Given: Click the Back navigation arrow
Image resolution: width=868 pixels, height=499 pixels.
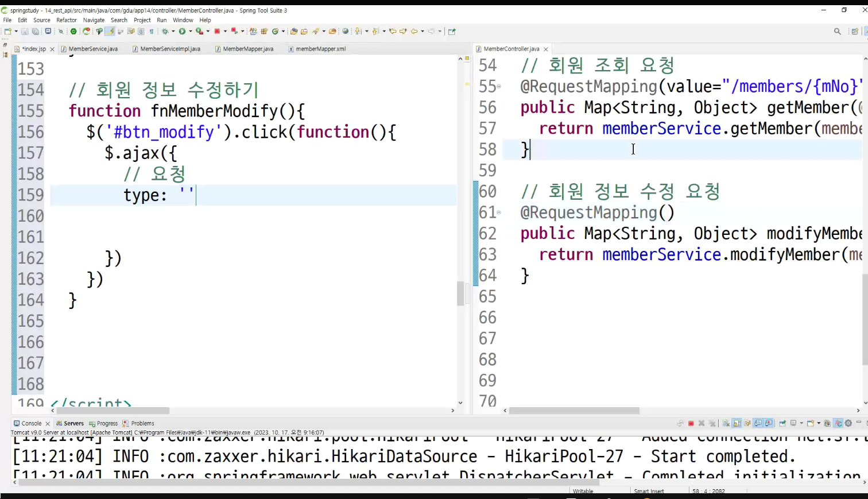Looking at the screenshot, I should coord(414,32).
